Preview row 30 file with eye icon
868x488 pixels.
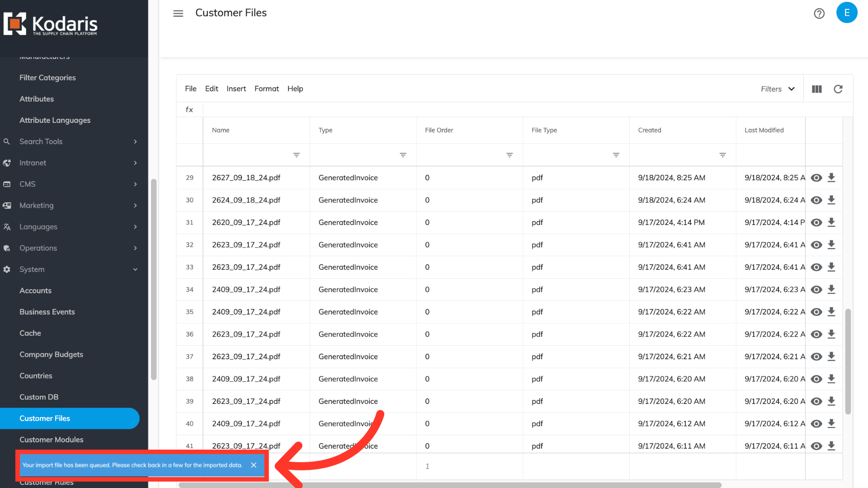(x=816, y=200)
